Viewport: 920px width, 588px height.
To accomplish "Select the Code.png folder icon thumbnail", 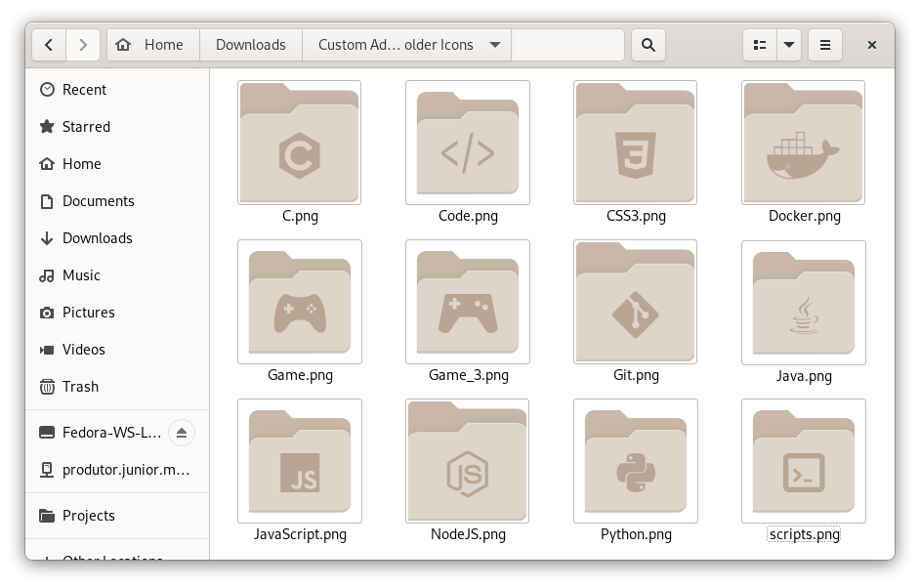I will (x=468, y=143).
